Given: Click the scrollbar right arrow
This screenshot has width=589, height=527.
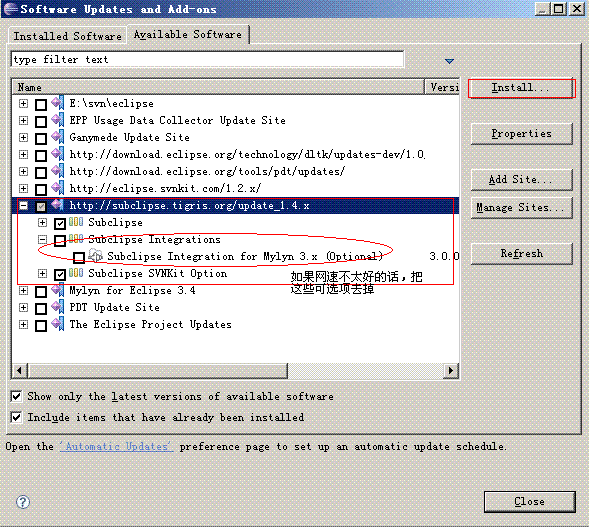Looking at the screenshot, I should coord(450,371).
